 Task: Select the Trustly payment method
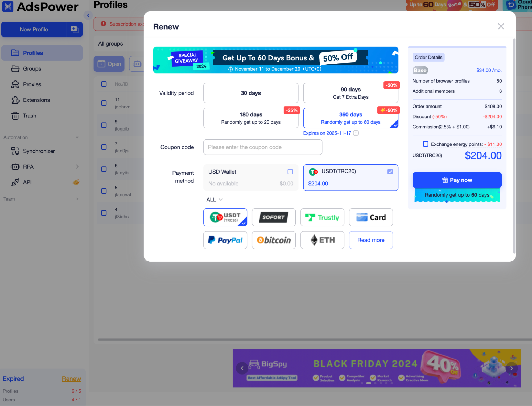point(322,217)
